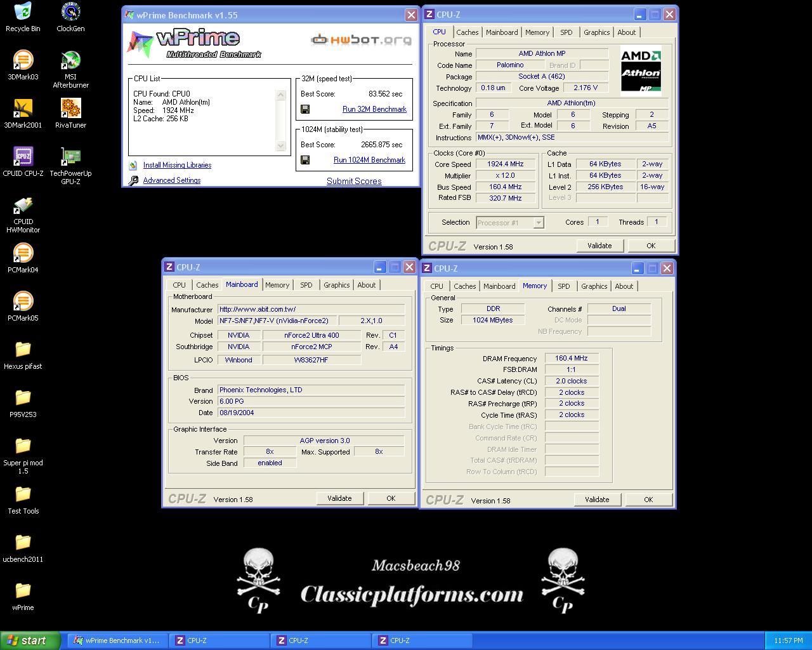Open the SPD tab in Mainboard CPU-Z window
This screenshot has width=812, height=650.
coord(306,285)
